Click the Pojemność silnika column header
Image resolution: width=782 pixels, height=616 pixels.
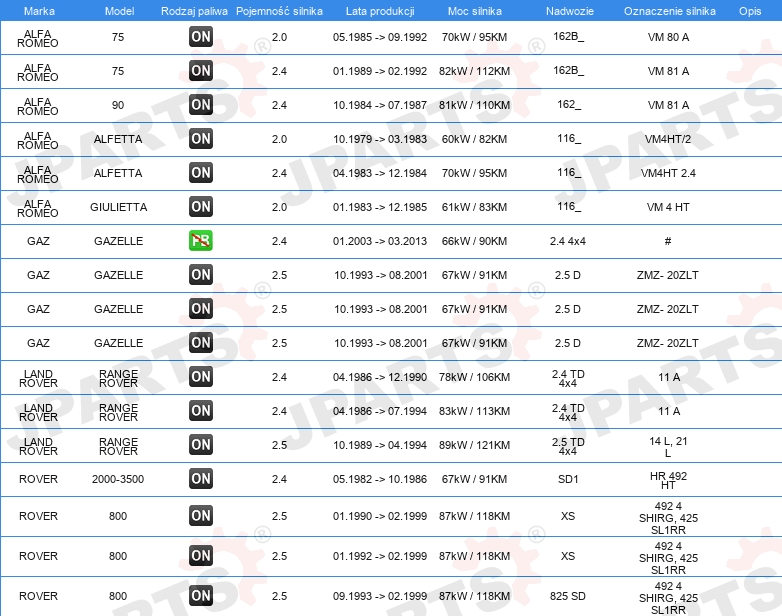(279, 11)
